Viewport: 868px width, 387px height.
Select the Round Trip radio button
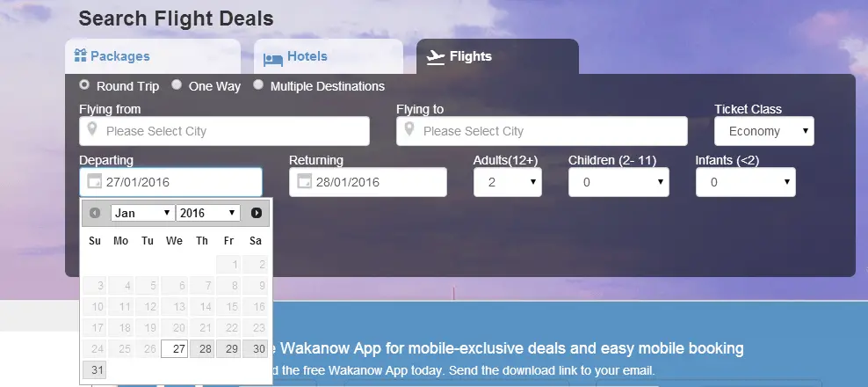tap(84, 84)
